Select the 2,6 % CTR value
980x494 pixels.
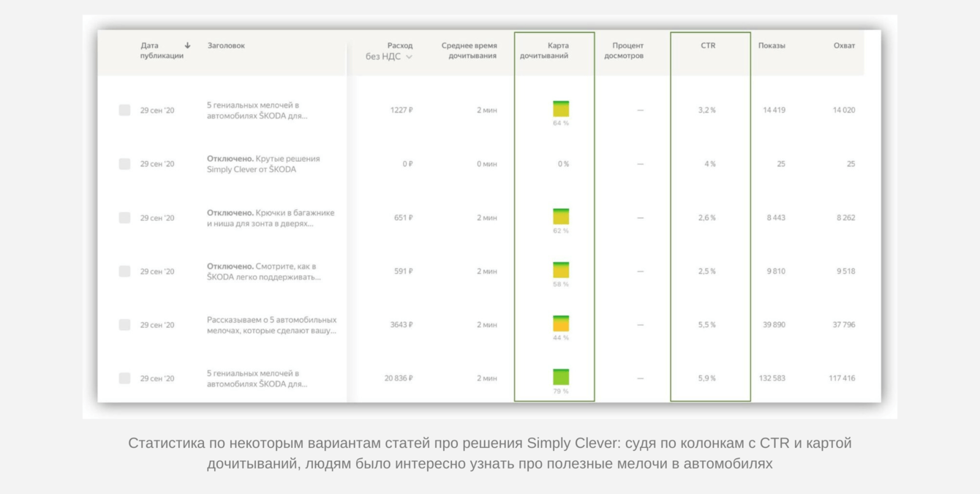point(707,217)
